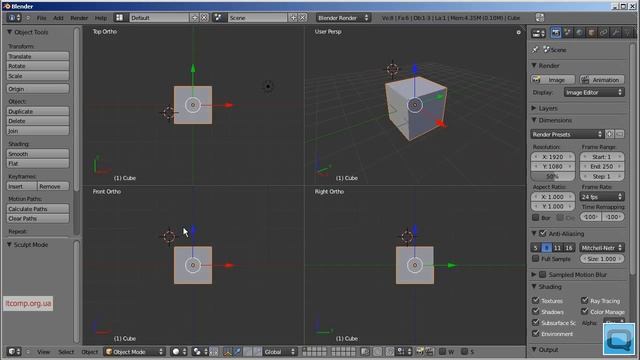Image resolution: width=640 pixels, height=360 pixels.
Task: Enable the Border render checkbox
Action: [536, 217]
